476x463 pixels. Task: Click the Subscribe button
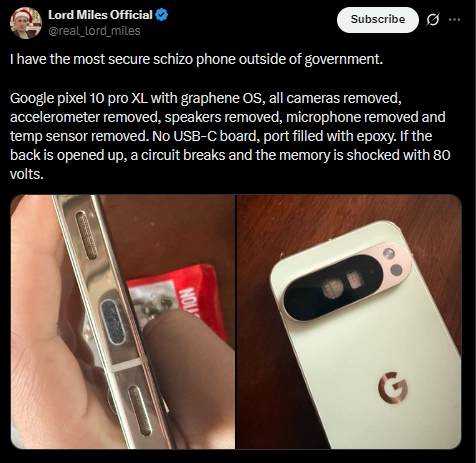click(x=378, y=20)
